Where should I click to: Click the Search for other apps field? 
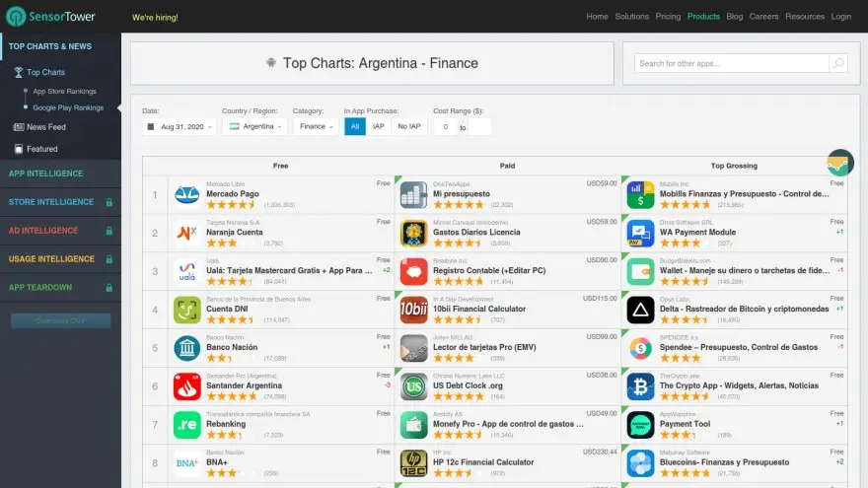(x=731, y=63)
